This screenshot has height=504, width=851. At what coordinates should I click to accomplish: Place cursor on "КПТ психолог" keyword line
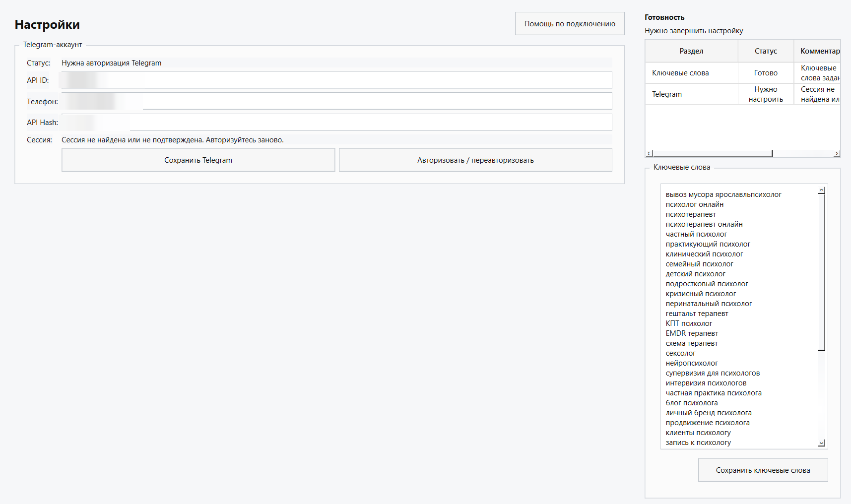(x=689, y=323)
